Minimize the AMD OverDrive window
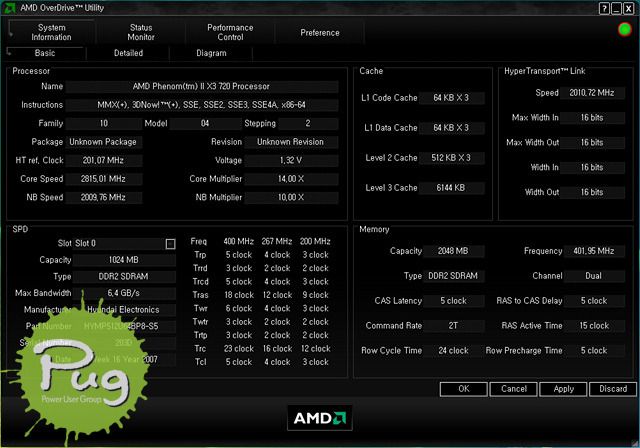The image size is (640, 448). coord(616,8)
